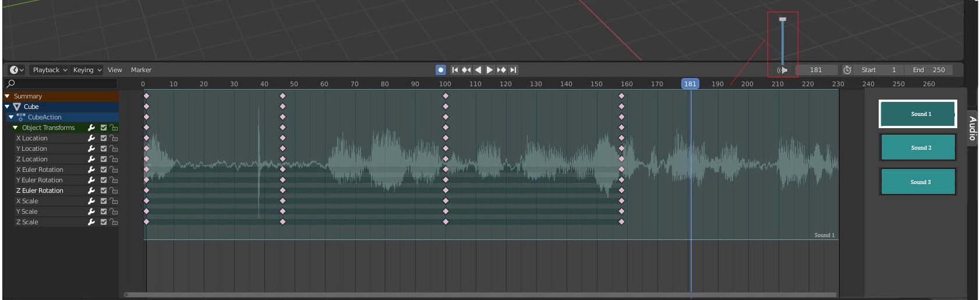This screenshot has height=300, width=980.
Task: Click the audio volume speaker icon
Action: pyautogui.click(x=782, y=70)
